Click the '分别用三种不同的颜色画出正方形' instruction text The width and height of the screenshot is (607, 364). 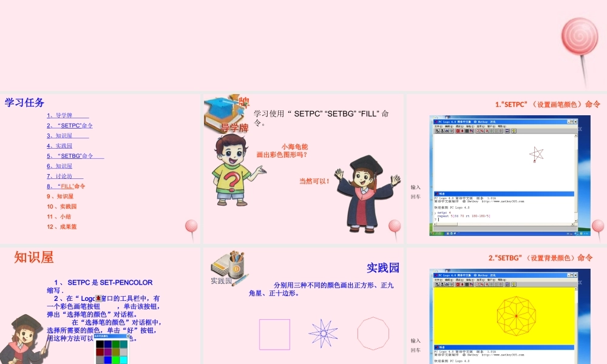(321, 289)
